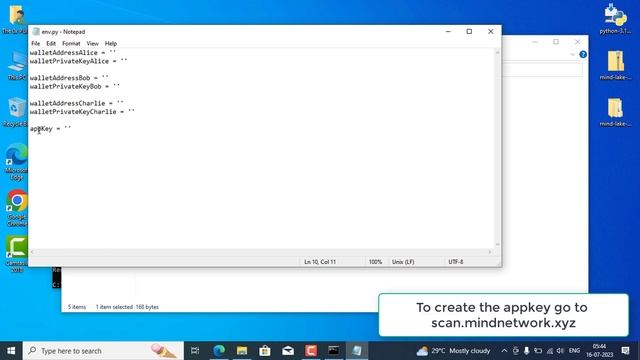Click the walletAddressCharlie line

[x=76, y=103]
